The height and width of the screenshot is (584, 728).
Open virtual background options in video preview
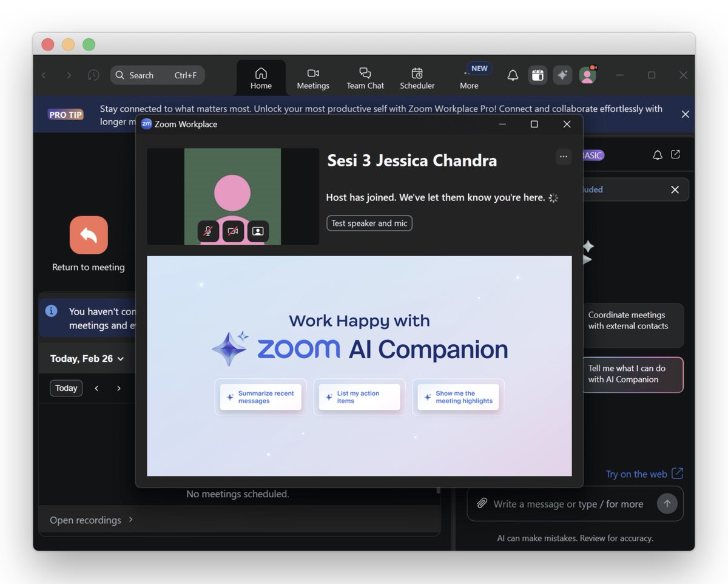click(258, 231)
